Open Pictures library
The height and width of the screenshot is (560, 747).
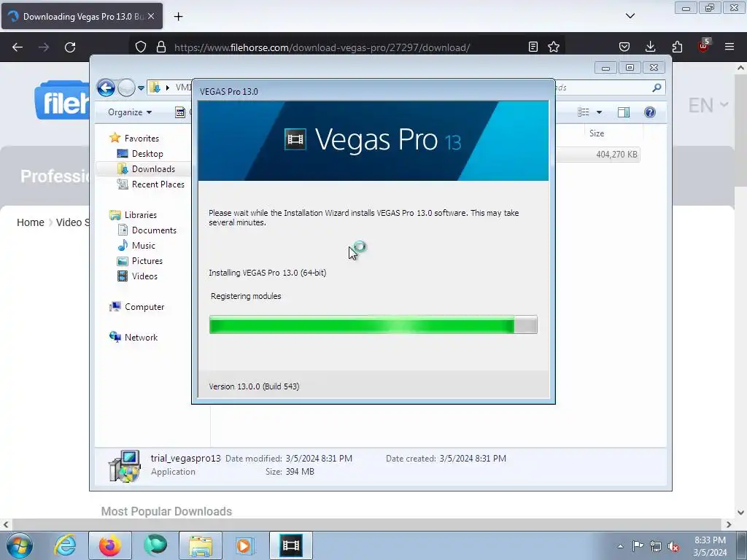coord(147,261)
